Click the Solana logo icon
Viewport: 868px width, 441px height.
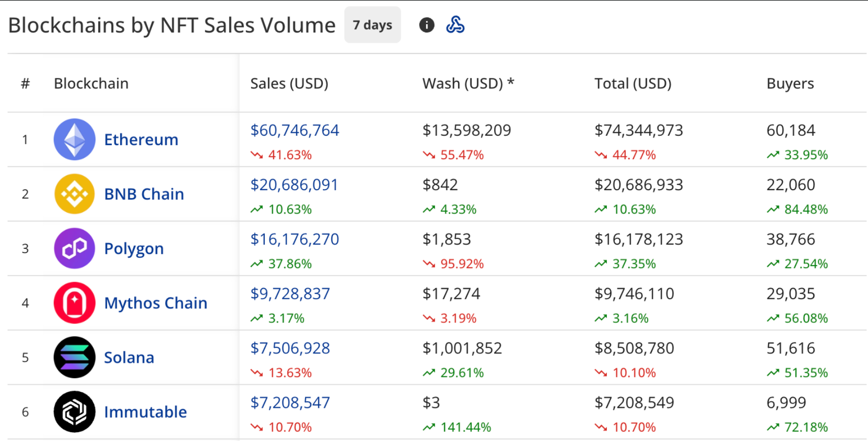[74, 357]
